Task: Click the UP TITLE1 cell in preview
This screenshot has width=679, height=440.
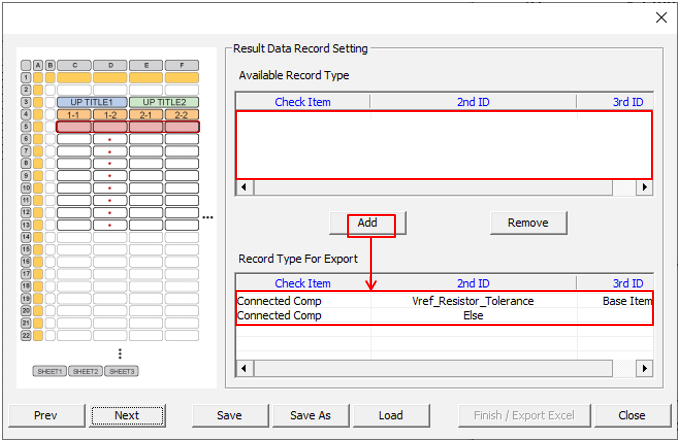Action: (92, 102)
